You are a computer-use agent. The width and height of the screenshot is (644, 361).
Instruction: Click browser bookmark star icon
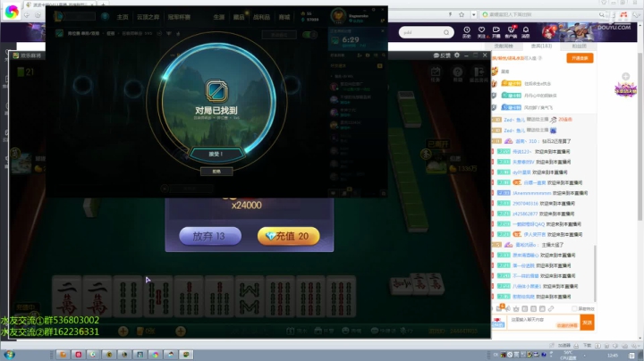tap(462, 15)
